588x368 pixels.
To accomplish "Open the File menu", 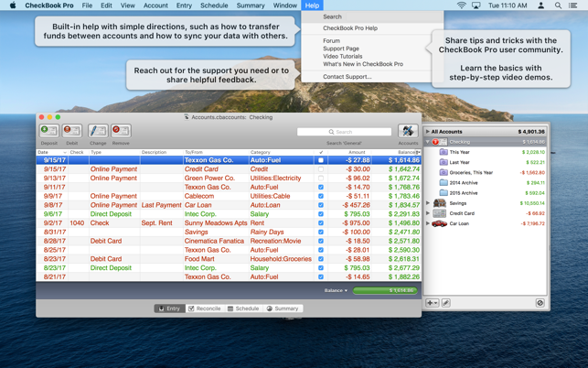I will point(87,5).
